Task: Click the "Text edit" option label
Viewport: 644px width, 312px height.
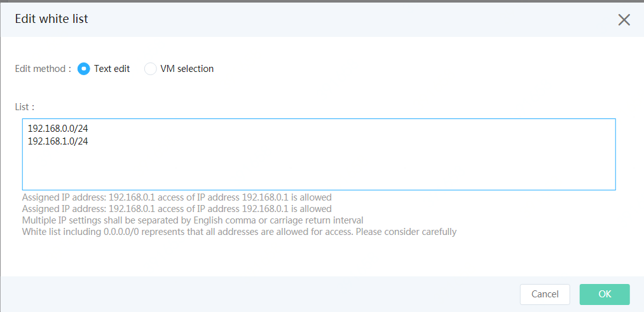Action: click(x=112, y=69)
